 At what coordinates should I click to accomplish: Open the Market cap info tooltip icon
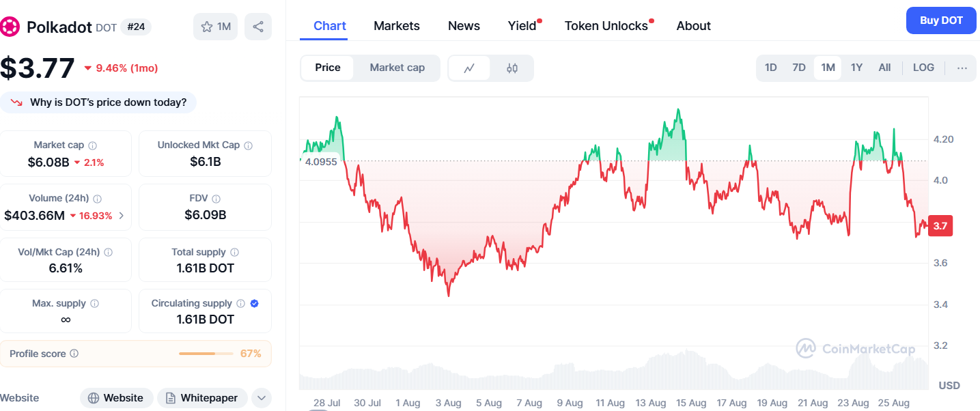tap(94, 144)
